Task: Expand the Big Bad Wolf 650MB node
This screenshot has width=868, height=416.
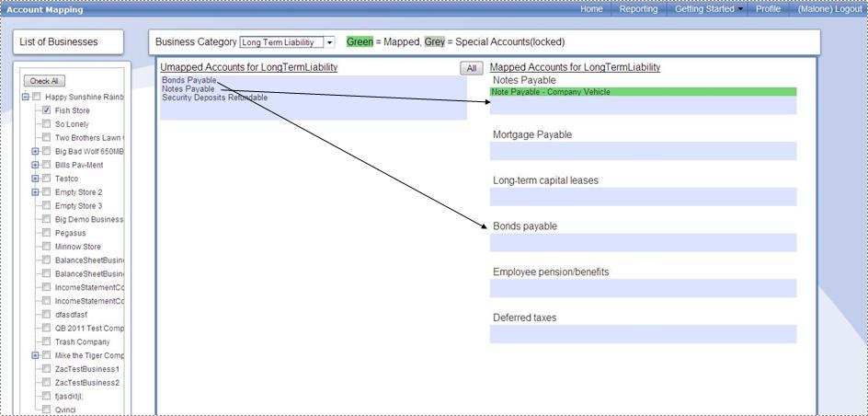Action: 36,151
